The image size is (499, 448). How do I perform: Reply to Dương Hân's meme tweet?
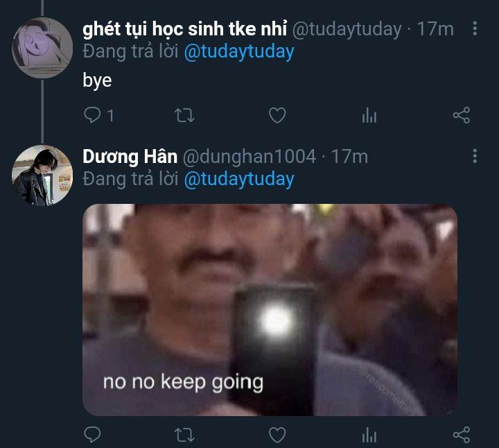click(x=93, y=435)
